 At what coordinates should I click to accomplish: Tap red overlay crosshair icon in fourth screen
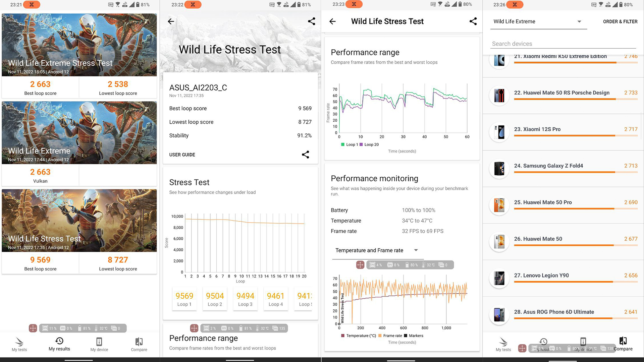pos(522,348)
